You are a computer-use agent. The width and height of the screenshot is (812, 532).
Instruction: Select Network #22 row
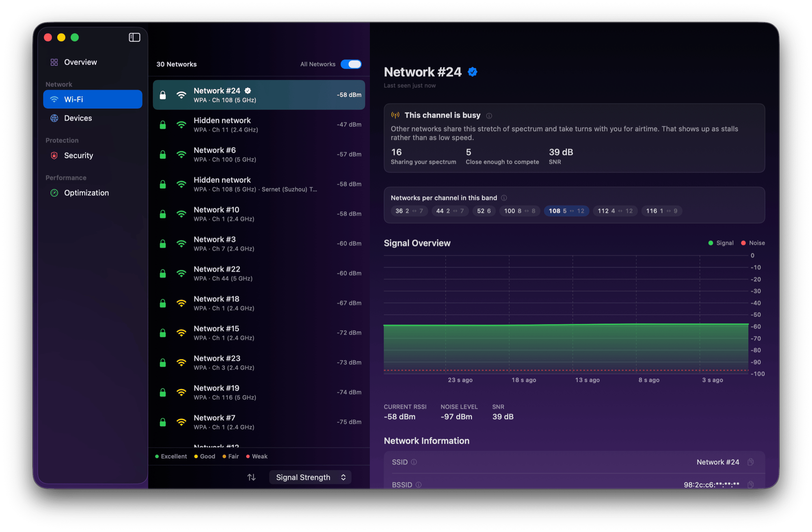point(259,273)
